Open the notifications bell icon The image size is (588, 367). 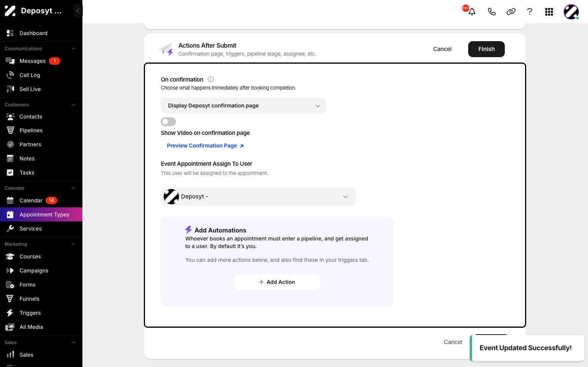[x=472, y=12]
